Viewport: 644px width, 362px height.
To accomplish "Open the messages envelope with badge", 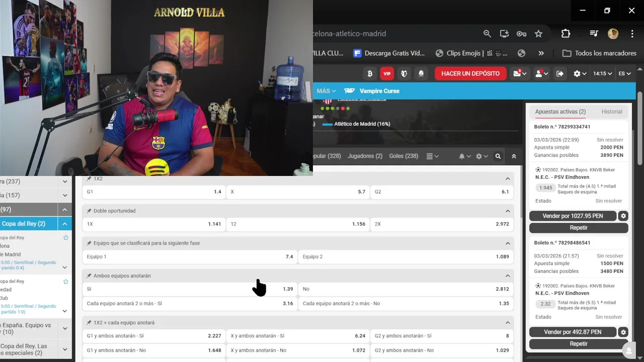I will 520,73.
